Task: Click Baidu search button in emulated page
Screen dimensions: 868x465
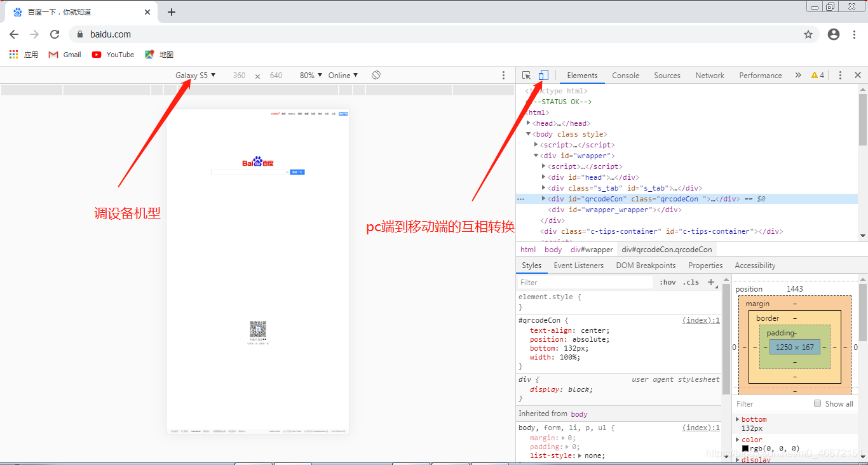Action: point(297,172)
